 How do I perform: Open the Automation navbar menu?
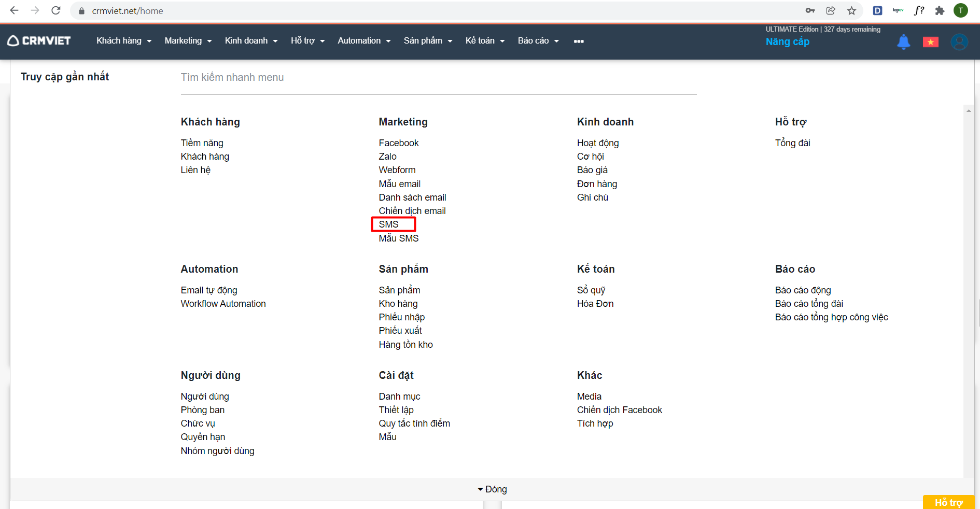[x=364, y=41]
